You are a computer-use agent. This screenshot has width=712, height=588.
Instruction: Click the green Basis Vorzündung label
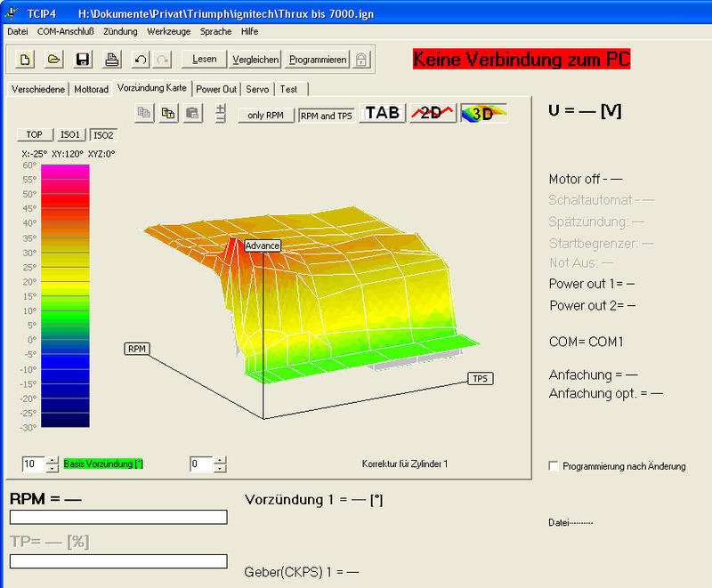point(103,463)
